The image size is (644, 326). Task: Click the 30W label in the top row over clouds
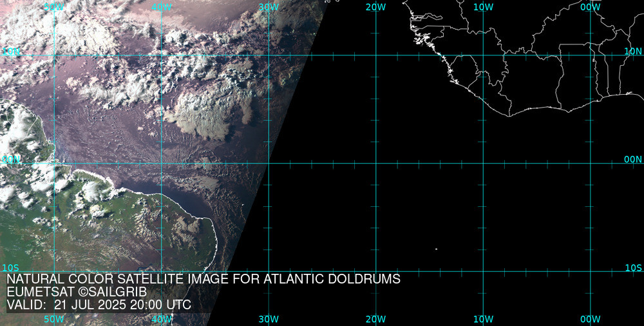coord(269,7)
